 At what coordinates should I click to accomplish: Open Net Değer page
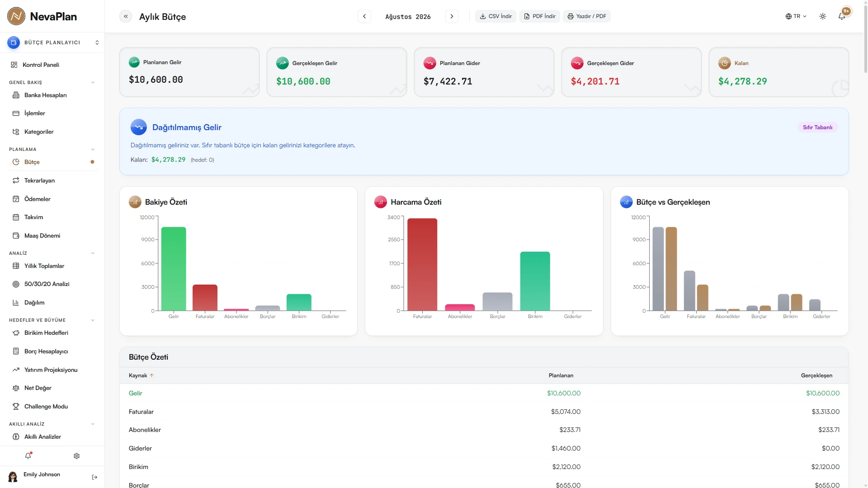coord(52,388)
